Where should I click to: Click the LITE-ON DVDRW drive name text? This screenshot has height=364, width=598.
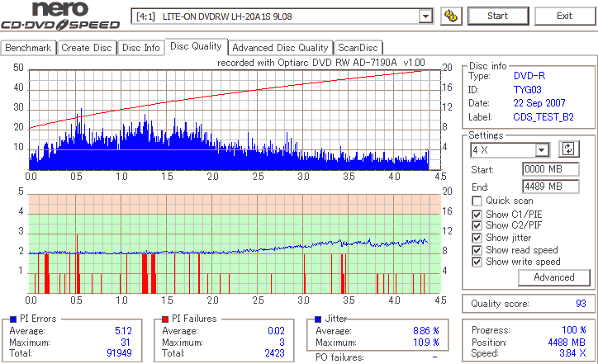(227, 17)
